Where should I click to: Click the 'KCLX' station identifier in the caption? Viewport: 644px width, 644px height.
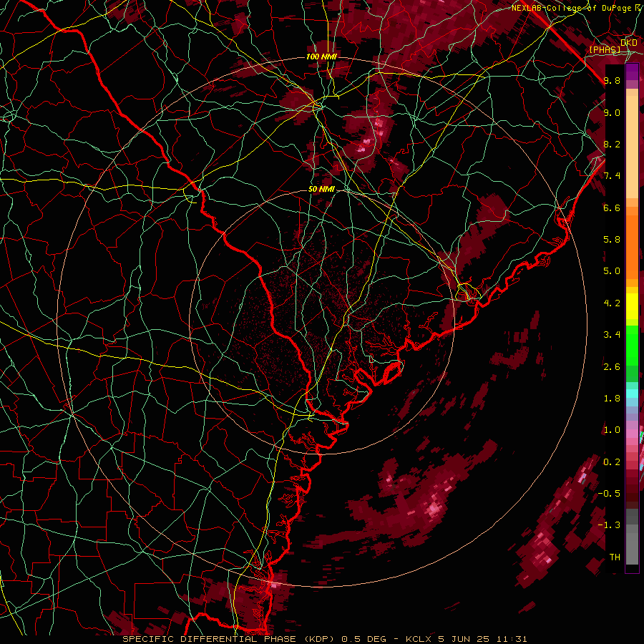[420, 639]
